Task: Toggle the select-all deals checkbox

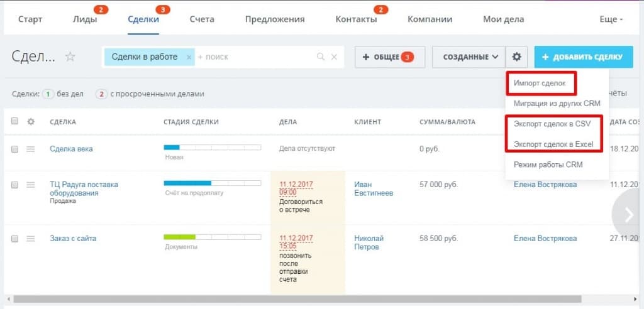Action: [x=15, y=121]
